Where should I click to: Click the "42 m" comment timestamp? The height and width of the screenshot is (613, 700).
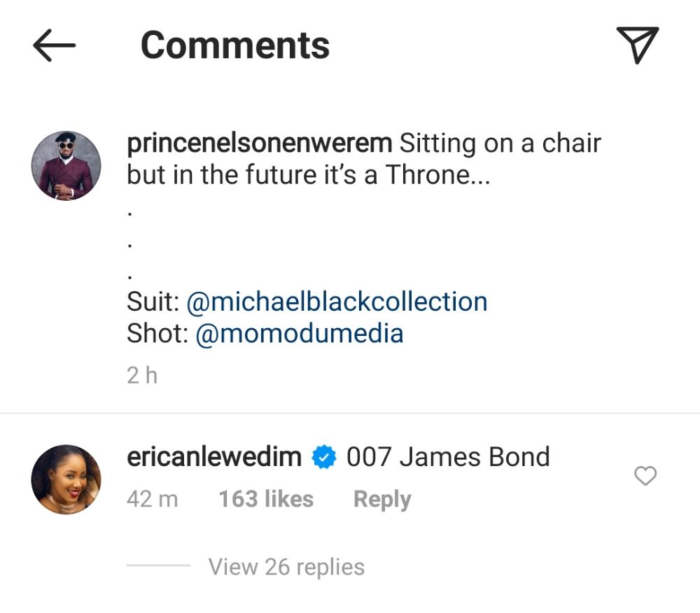click(153, 499)
